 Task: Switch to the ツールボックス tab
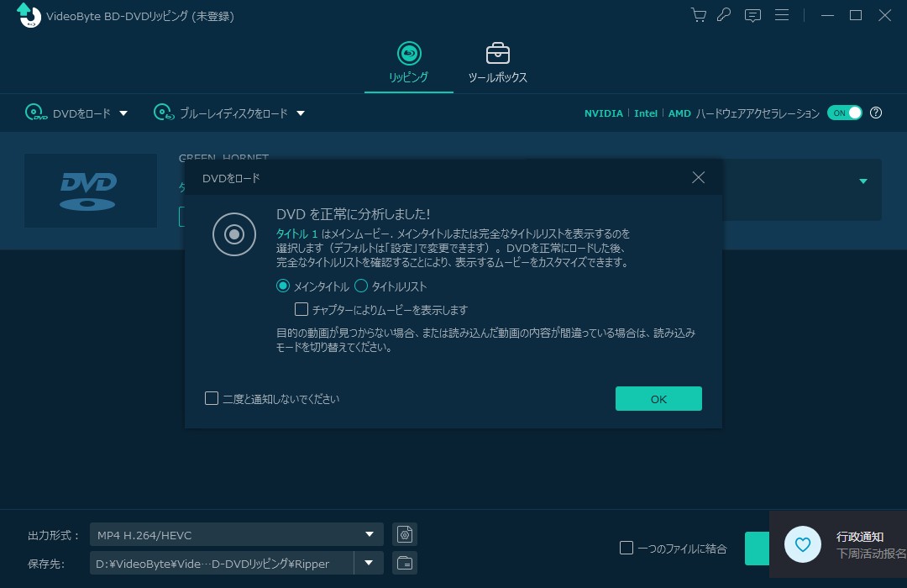[497, 64]
